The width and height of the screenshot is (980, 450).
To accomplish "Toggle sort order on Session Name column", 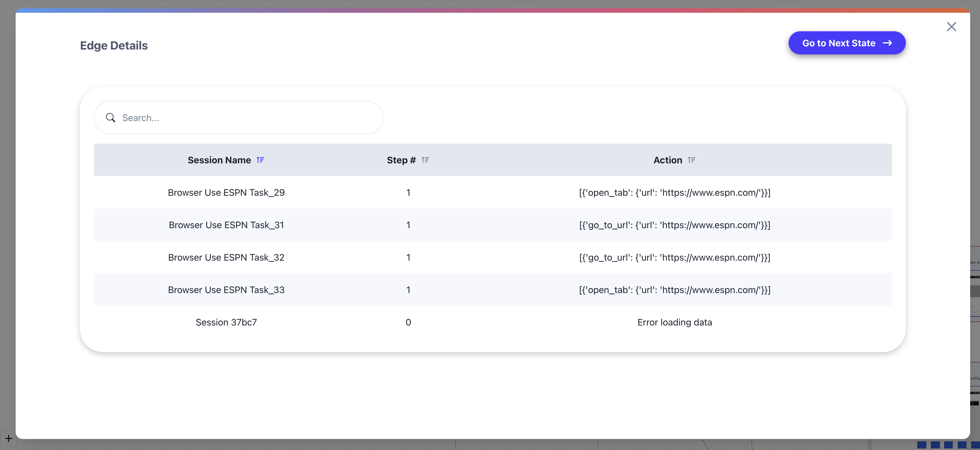I will point(261,160).
